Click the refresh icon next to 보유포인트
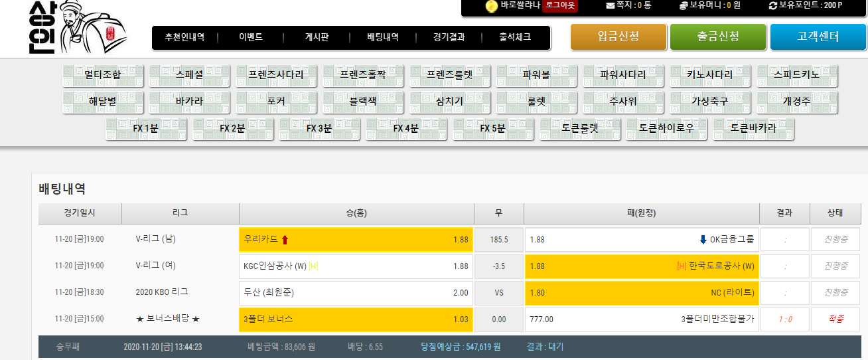Image resolution: width=868 pixels, height=360 pixels. pyautogui.click(x=772, y=5)
